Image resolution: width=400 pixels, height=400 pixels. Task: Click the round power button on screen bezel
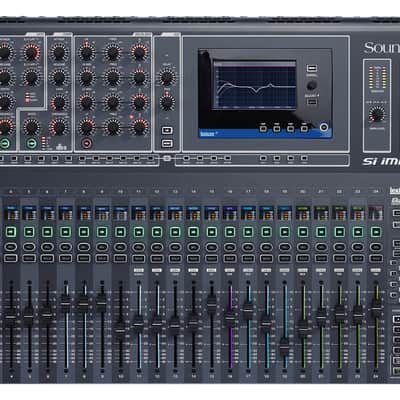point(324,127)
